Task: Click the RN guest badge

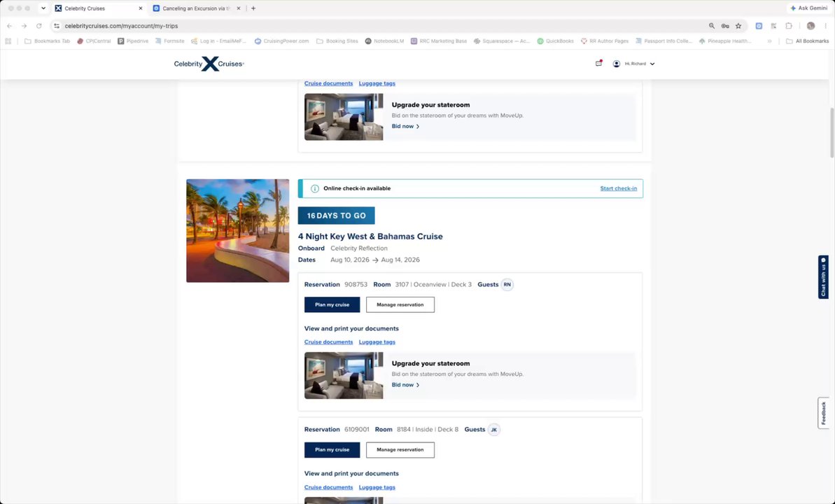Action: coord(507,284)
